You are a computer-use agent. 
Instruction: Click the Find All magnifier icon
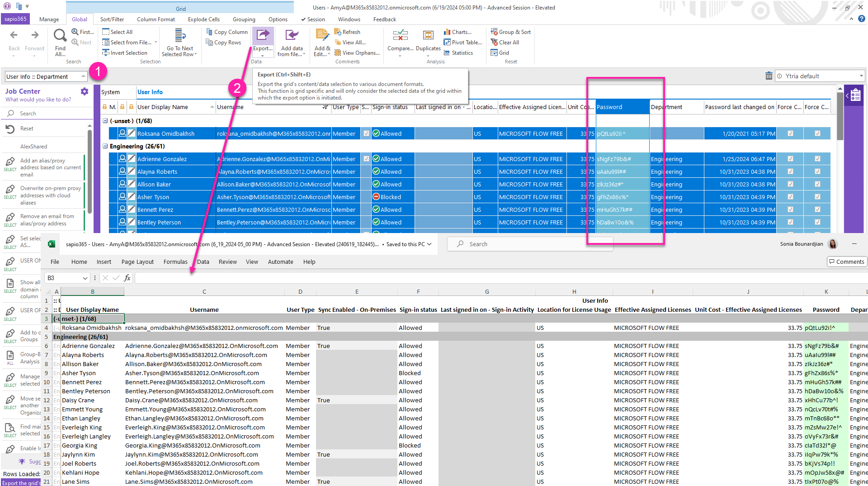60,35
